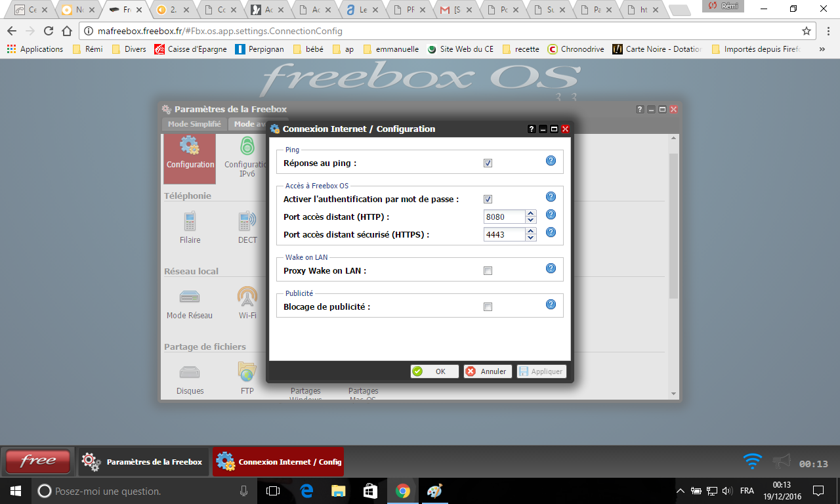Image resolution: width=840 pixels, height=504 pixels.
Task: Decrease the HTTP remote port value
Action: [531, 220]
